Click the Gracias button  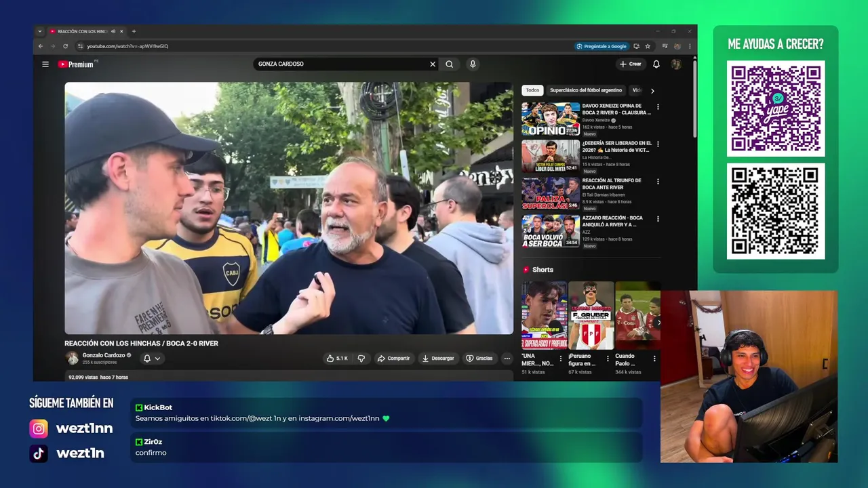pos(479,358)
